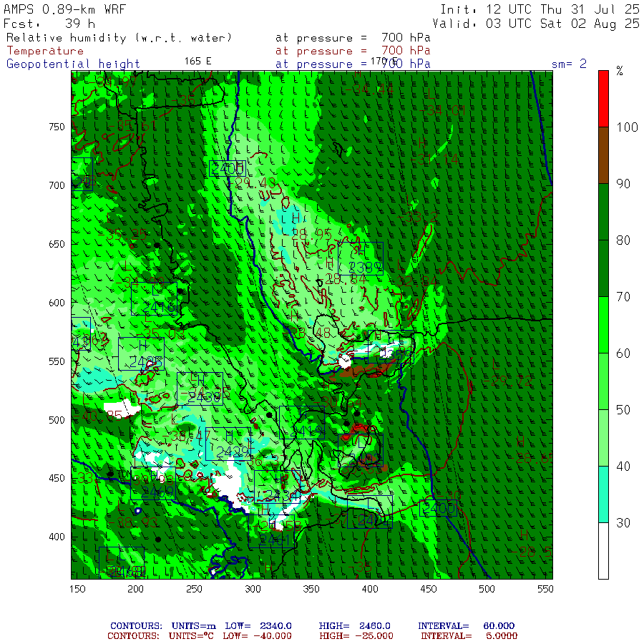Click the 'Init: 12 UTC Thu 31 Jul 25' text
The width and height of the screenshot is (644, 644).
click(x=540, y=9)
